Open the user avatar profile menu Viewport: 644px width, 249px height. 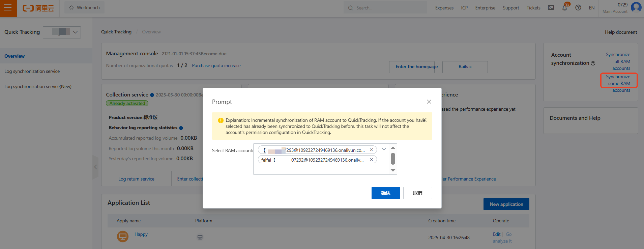click(636, 7)
